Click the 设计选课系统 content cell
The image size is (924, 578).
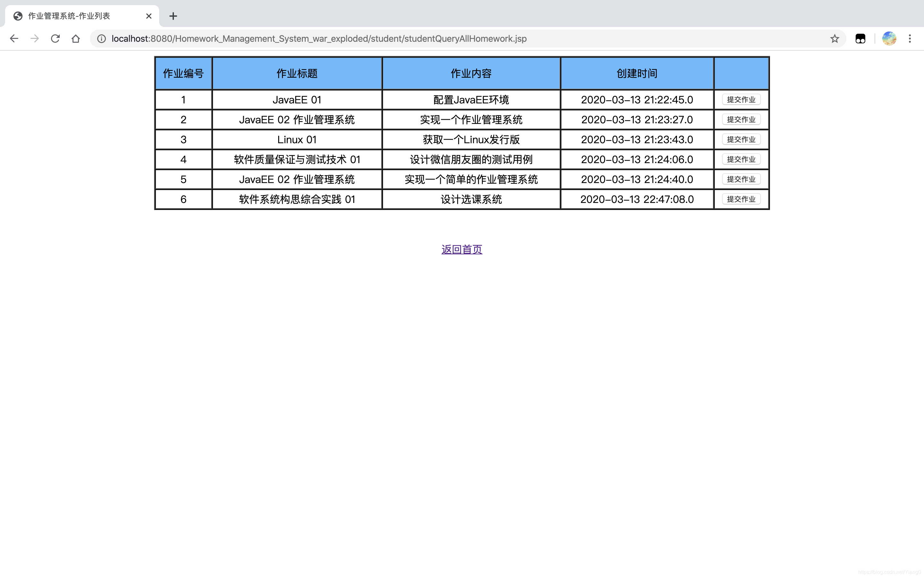point(471,199)
